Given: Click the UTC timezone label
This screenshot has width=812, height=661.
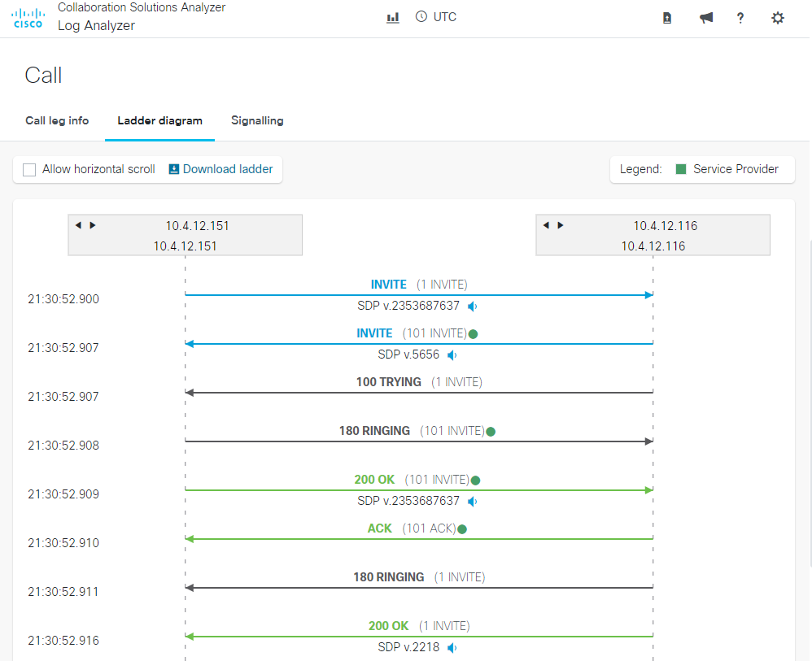Looking at the screenshot, I should (x=445, y=17).
